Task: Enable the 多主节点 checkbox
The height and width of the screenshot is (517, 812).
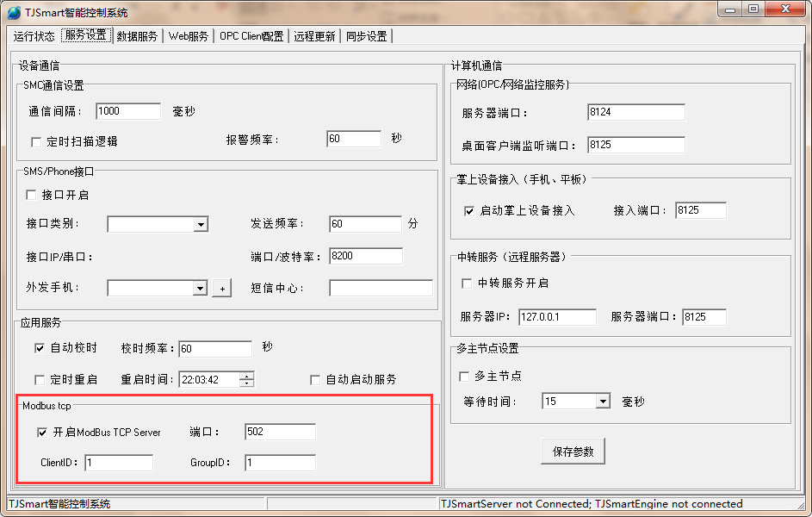Action: coord(465,377)
